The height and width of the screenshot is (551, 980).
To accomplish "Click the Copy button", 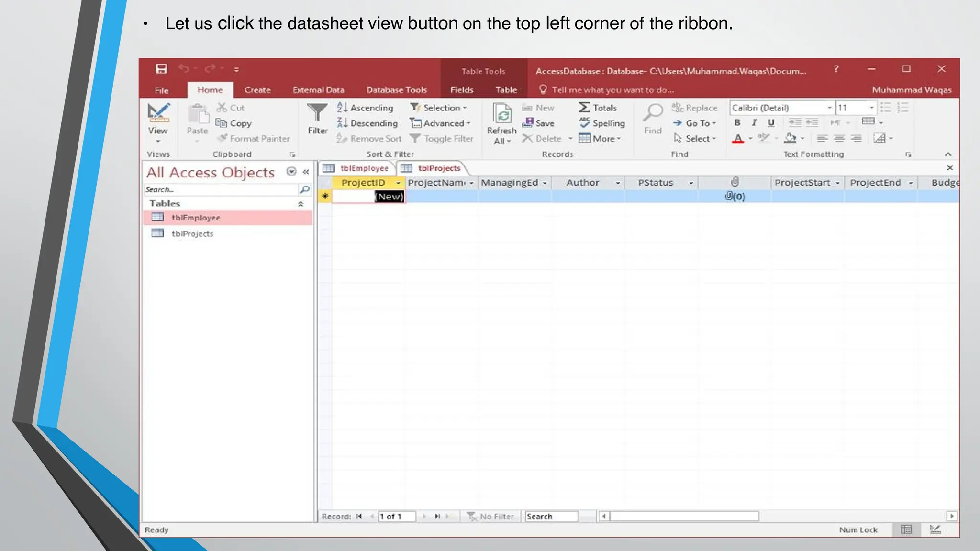I will click(234, 123).
